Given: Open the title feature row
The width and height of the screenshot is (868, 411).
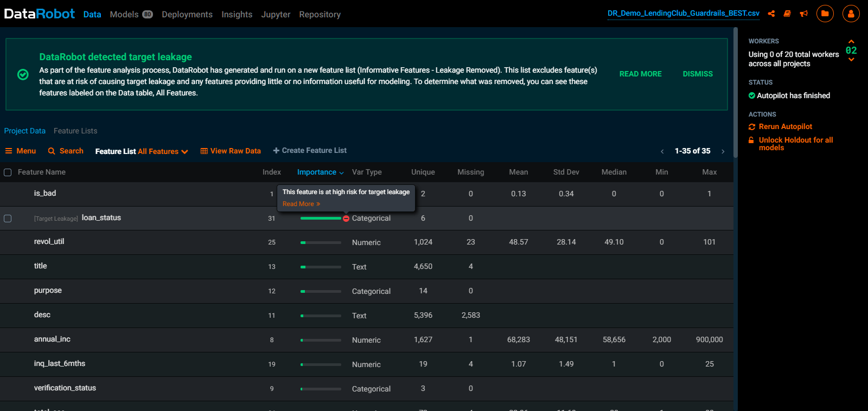Looking at the screenshot, I should coord(367,267).
